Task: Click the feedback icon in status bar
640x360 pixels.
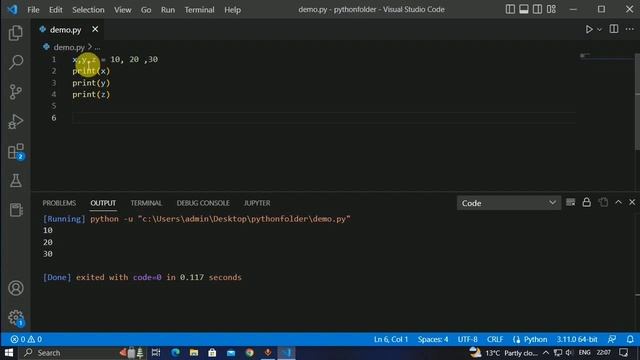Action: (612, 339)
